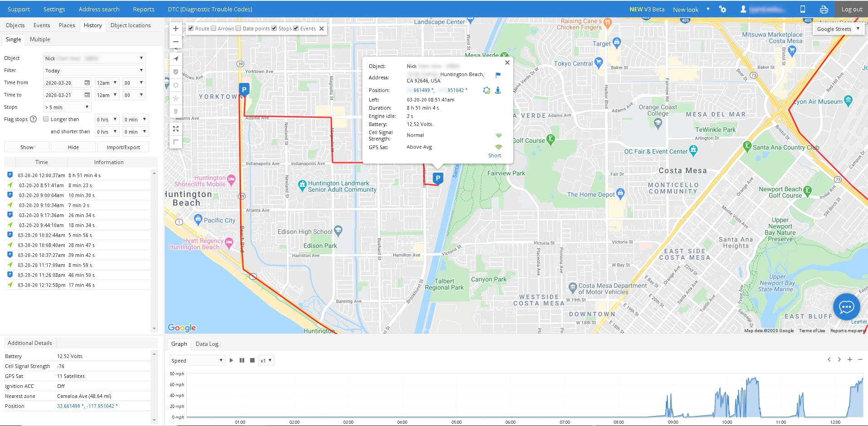
Task: Click the Short link in the popup
Action: 494,155
